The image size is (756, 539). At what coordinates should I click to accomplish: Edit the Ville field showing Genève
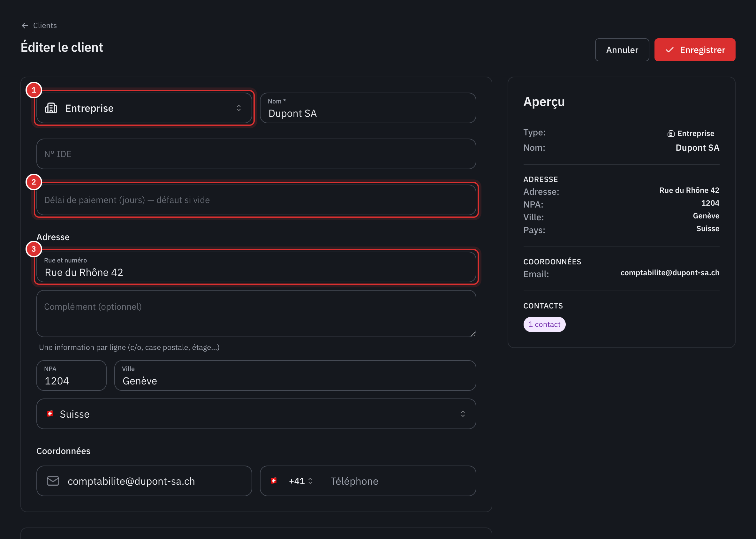295,376
